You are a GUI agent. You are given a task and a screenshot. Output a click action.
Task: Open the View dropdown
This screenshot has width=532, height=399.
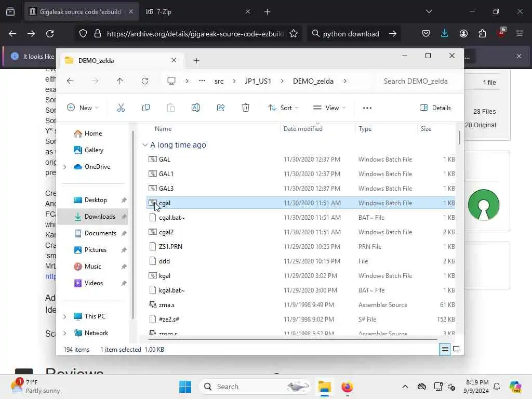tap(329, 108)
